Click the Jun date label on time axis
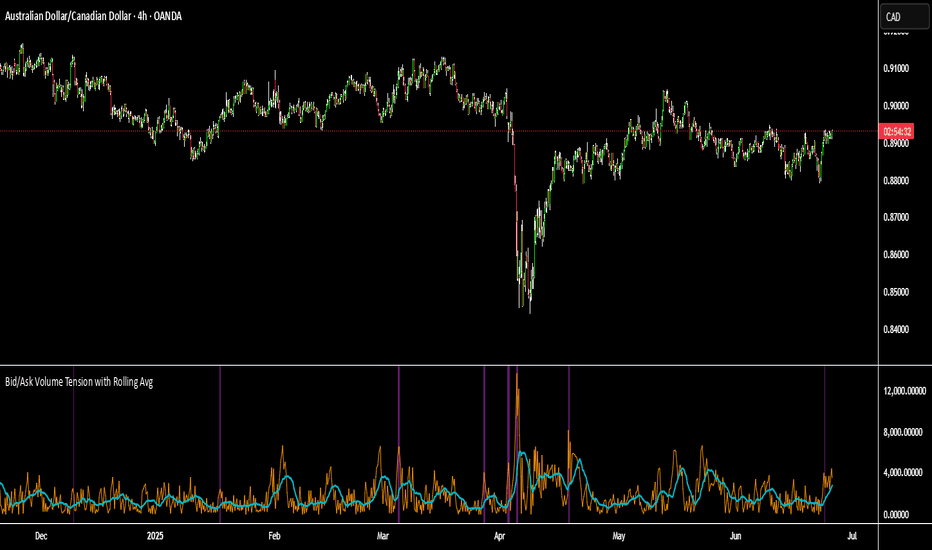Screen dimensions: 932x550 tap(735, 536)
